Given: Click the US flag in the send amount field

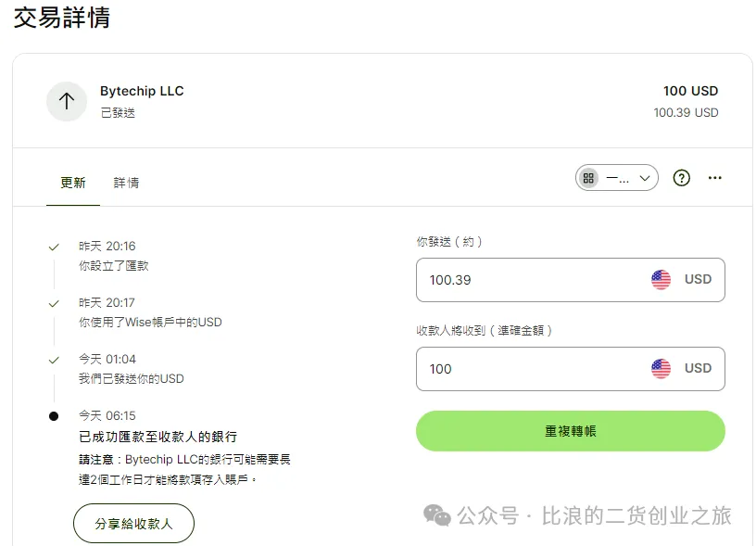Looking at the screenshot, I should coord(661,280).
